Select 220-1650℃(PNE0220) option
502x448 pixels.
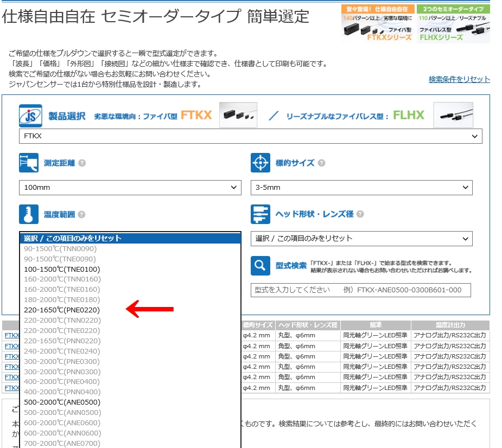coord(130,310)
